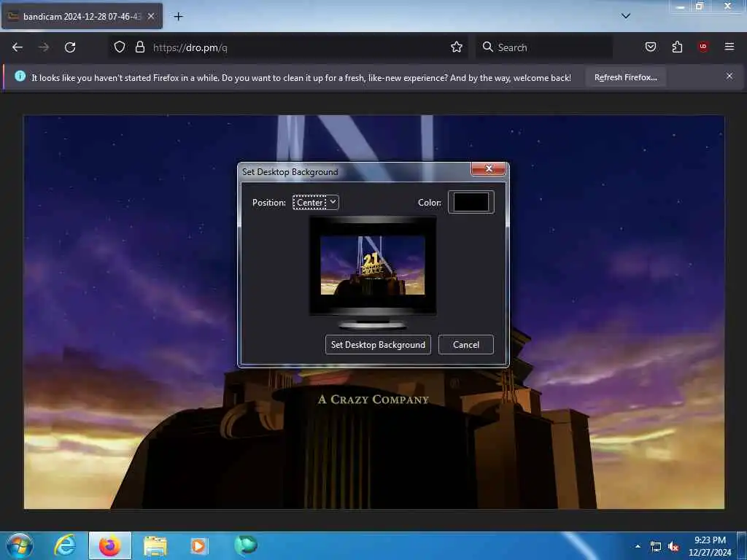
Task: Click the Firefox taskbar icon
Action: 109,545
